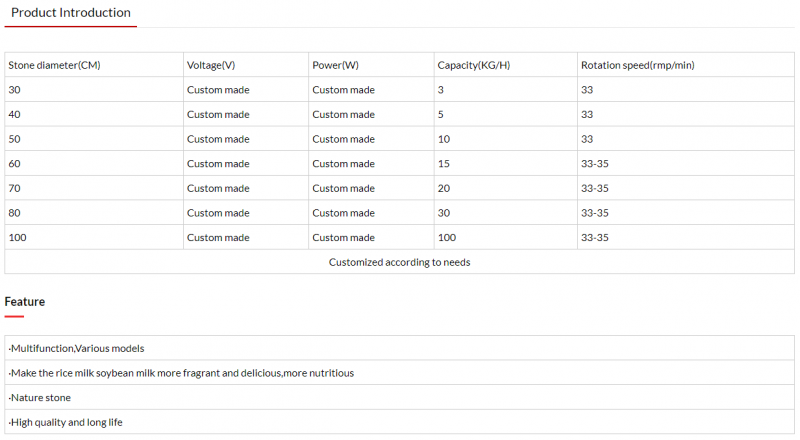
Task: Select the Power(W) column header
Action: [x=335, y=65]
